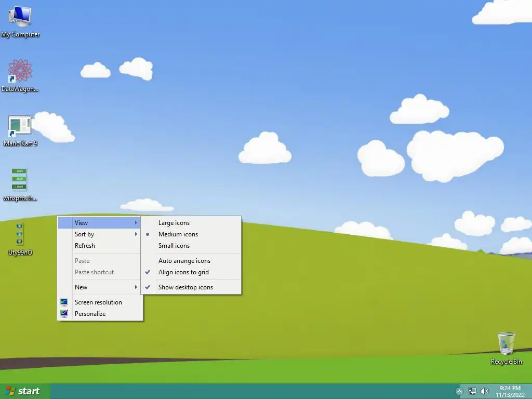Click the Screen resolution monitor icon

click(x=64, y=302)
